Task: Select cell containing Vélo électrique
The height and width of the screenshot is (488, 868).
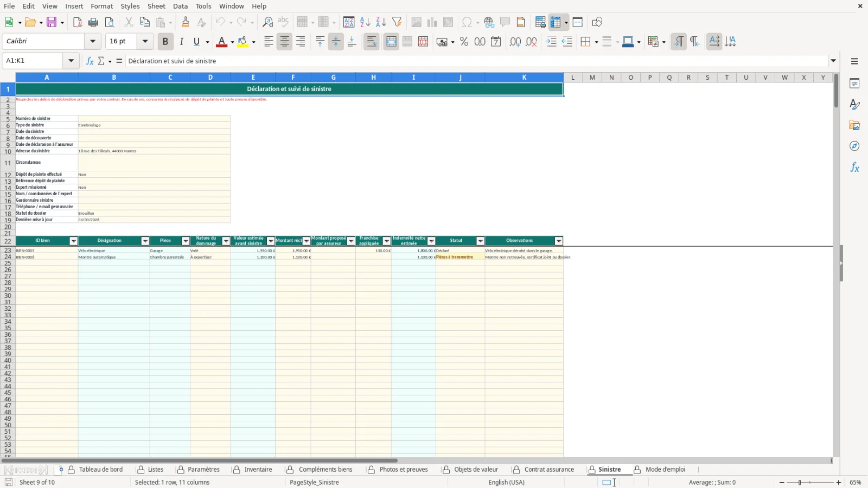Action: pos(114,251)
